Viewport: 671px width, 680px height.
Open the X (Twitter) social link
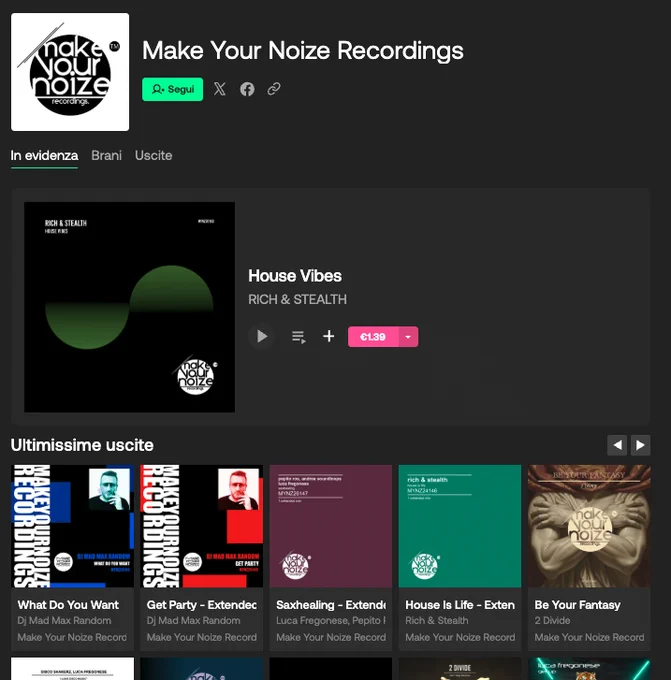point(219,89)
